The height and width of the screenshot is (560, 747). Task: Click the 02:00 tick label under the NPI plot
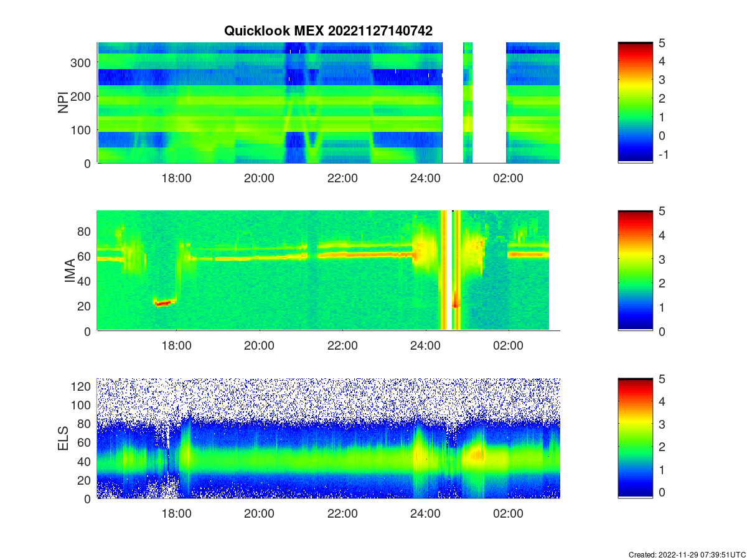pos(508,179)
